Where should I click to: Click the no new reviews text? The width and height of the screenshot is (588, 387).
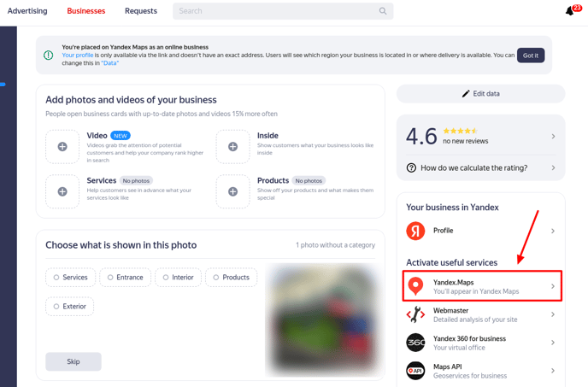tap(466, 141)
